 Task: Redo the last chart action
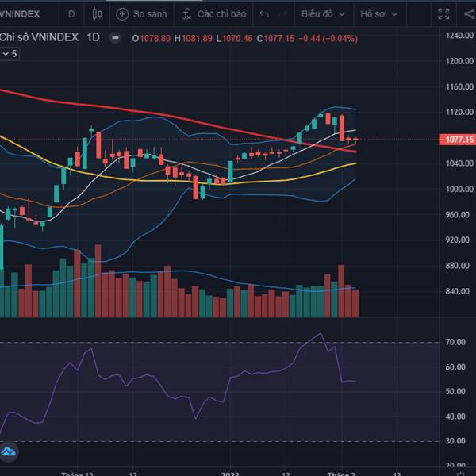pos(282,14)
